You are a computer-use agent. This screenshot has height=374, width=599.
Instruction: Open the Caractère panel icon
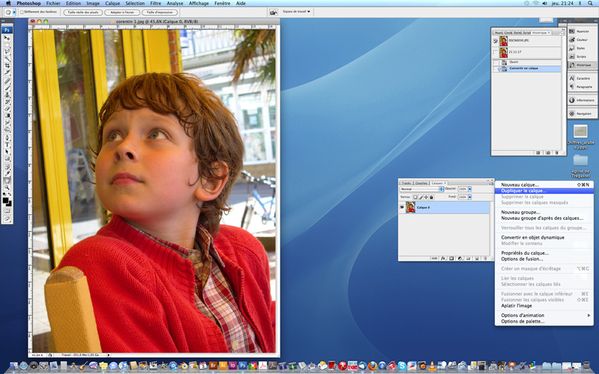(x=582, y=78)
